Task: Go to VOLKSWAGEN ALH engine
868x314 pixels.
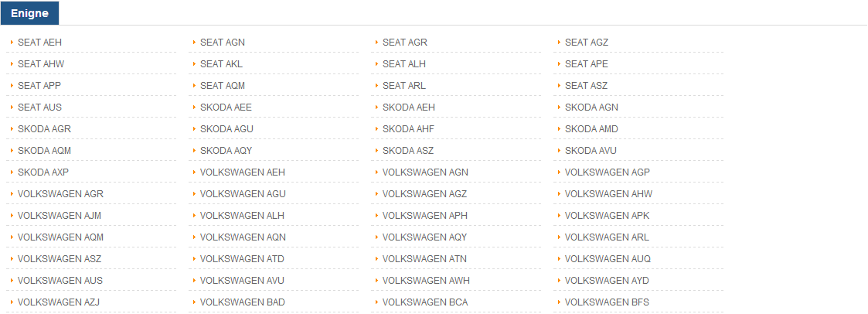Action: tap(243, 216)
